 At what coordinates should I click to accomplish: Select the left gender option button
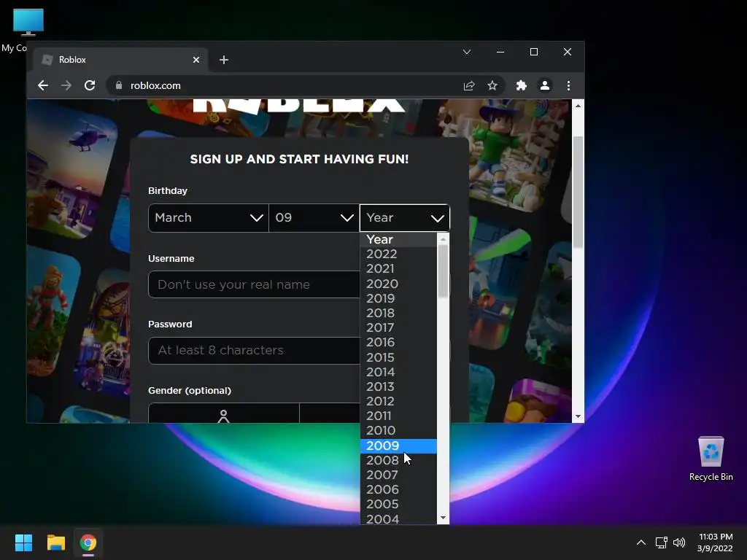coord(224,413)
